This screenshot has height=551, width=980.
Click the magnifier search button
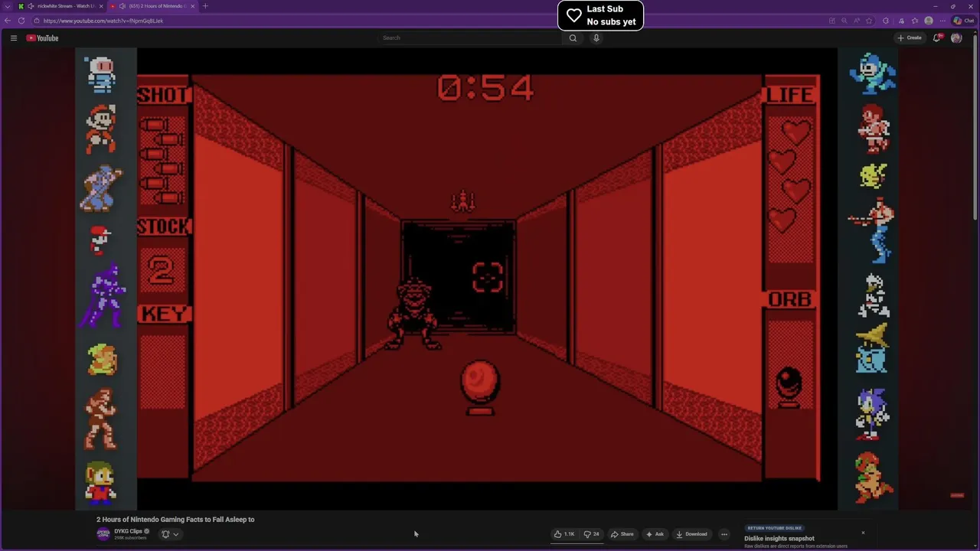573,37
